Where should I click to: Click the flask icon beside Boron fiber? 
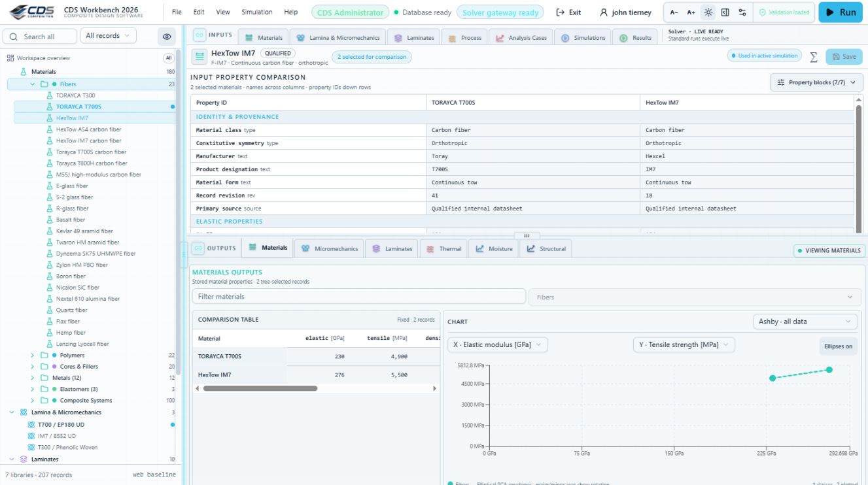(x=50, y=276)
